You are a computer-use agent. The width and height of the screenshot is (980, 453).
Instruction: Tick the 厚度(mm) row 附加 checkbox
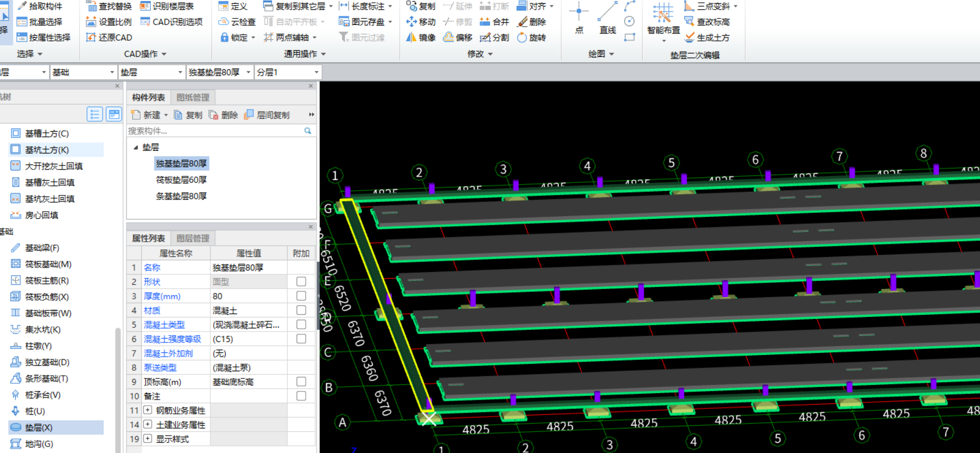coord(301,296)
